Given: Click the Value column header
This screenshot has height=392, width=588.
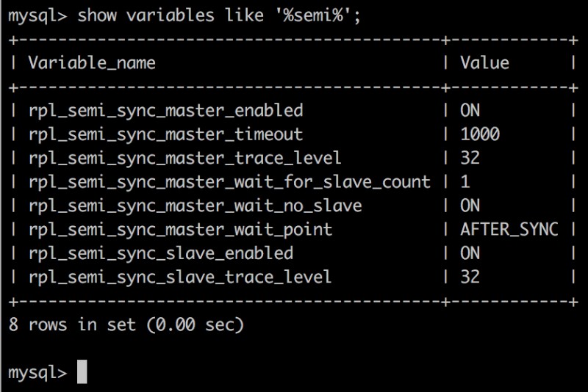Looking at the screenshot, I should click(484, 63).
